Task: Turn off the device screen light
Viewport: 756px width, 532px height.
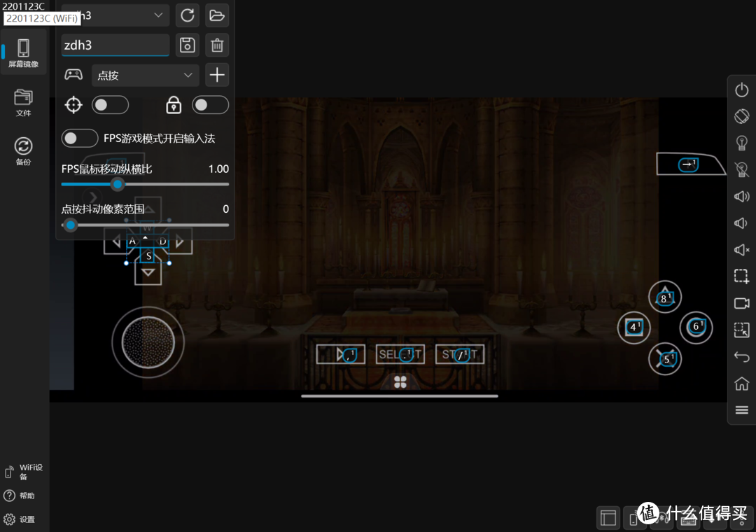Action: [741, 169]
